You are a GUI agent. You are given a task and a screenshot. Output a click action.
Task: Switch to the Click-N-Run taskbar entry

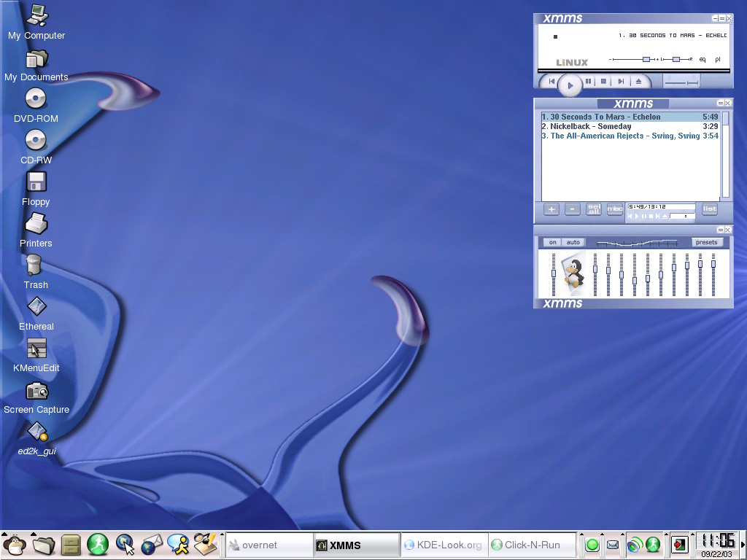click(532, 545)
